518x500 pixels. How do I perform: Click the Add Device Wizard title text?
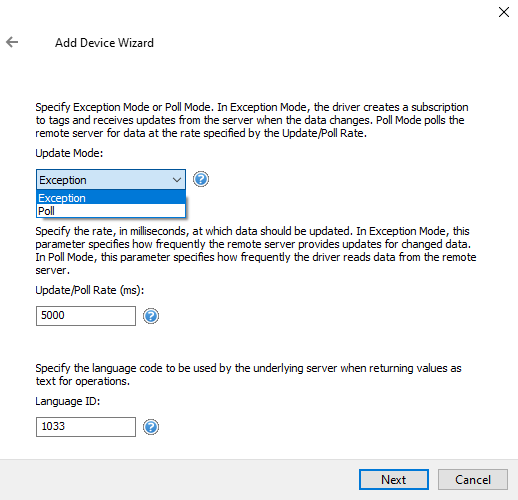click(104, 43)
